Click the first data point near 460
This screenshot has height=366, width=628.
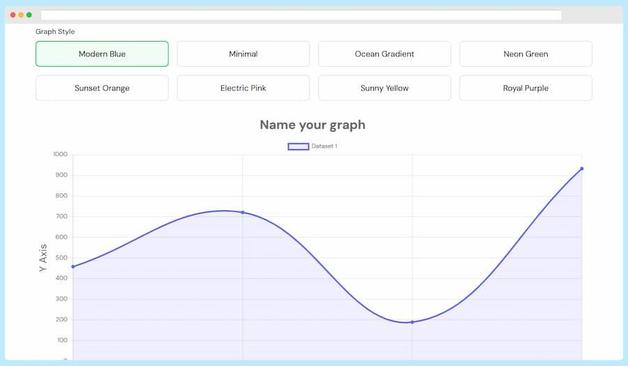click(x=73, y=266)
